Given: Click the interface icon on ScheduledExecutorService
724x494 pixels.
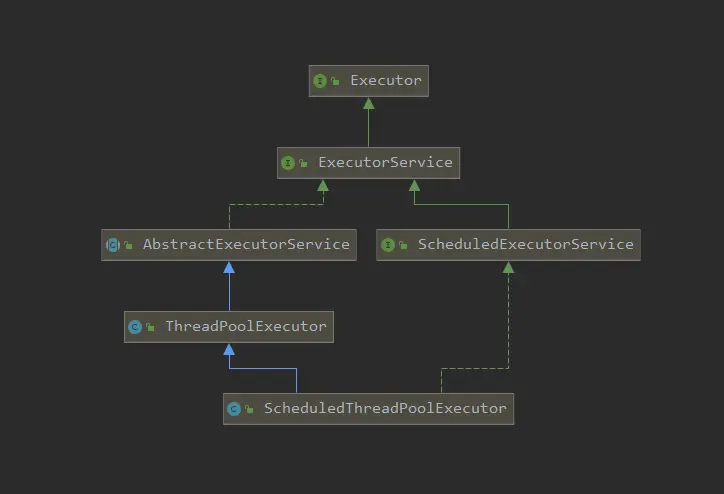Looking at the screenshot, I should [387, 245].
